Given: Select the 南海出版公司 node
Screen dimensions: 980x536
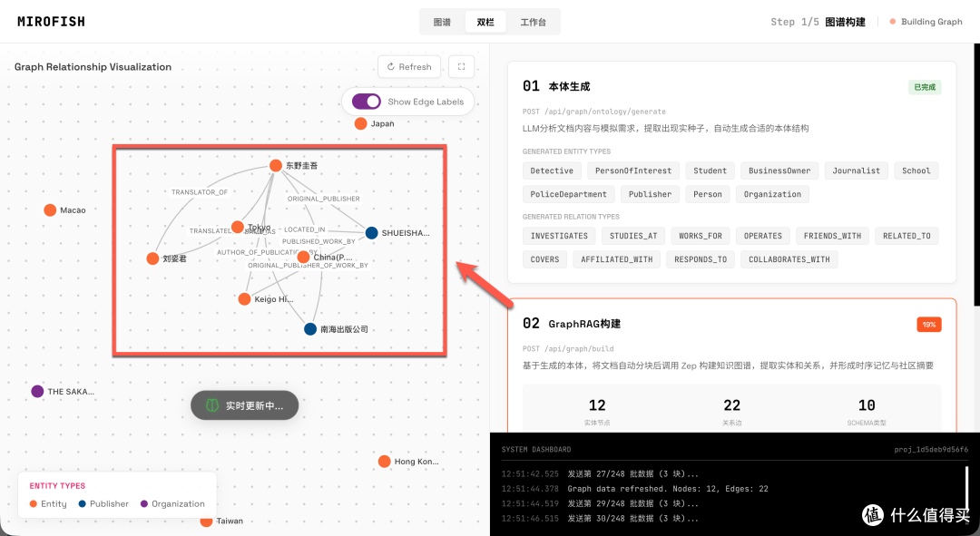Looking at the screenshot, I should click(310, 329).
